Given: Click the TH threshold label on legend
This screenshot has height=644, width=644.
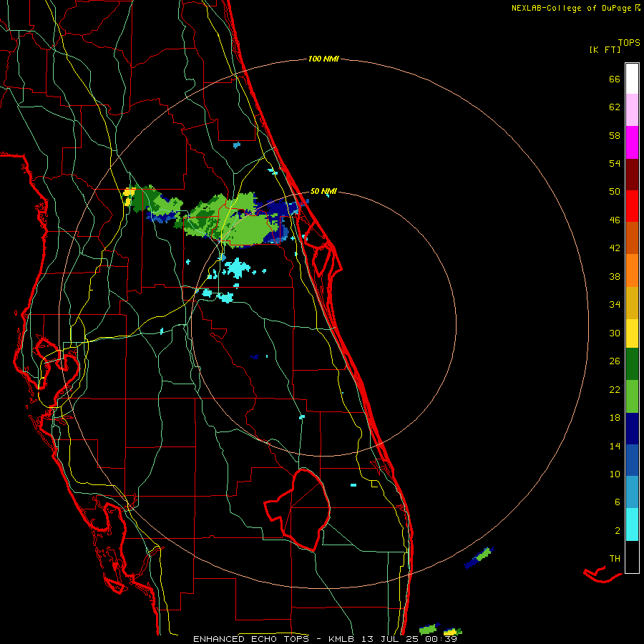Looking at the screenshot, I should coord(615,559).
